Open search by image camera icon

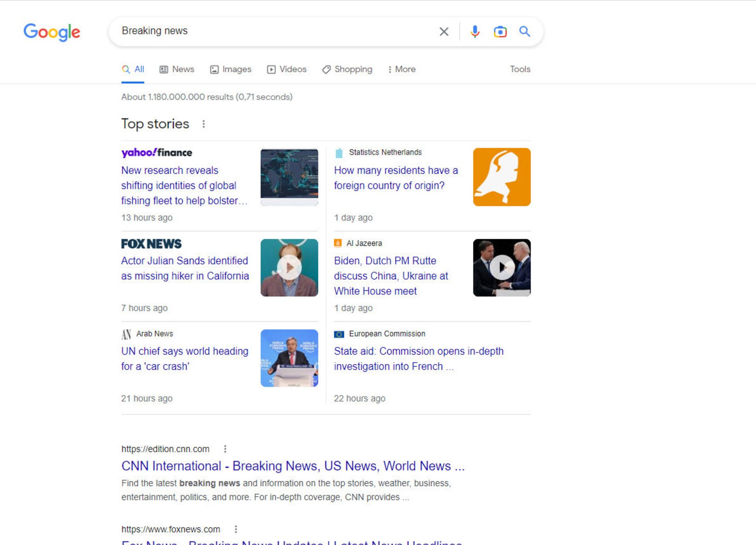click(x=500, y=31)
